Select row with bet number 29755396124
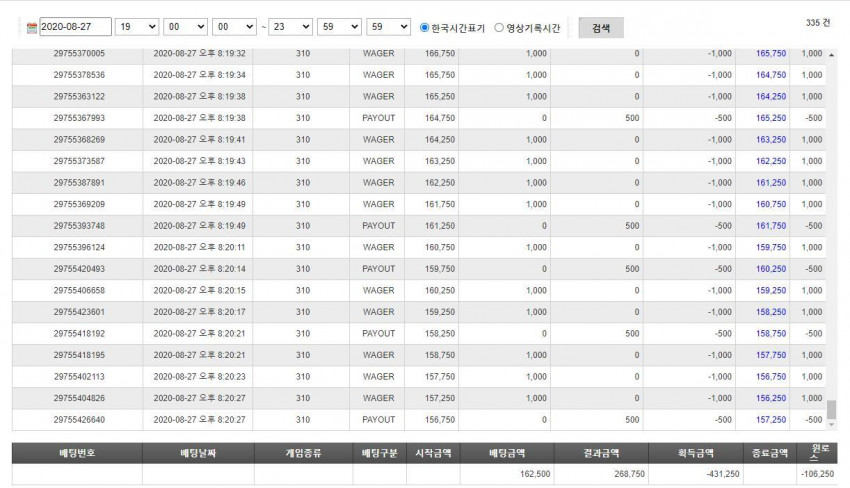This screenshot has width=850, height=488. point(418,247)
